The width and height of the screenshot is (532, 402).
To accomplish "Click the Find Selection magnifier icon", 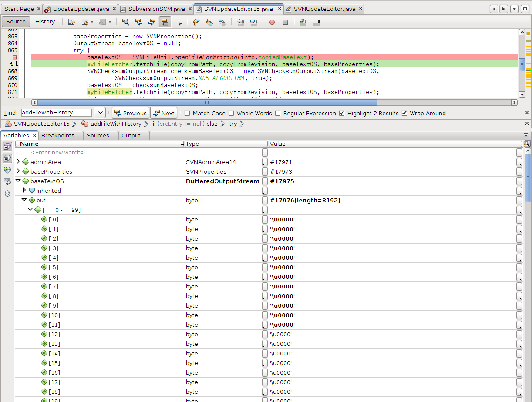I will click(x=125, y=22).
